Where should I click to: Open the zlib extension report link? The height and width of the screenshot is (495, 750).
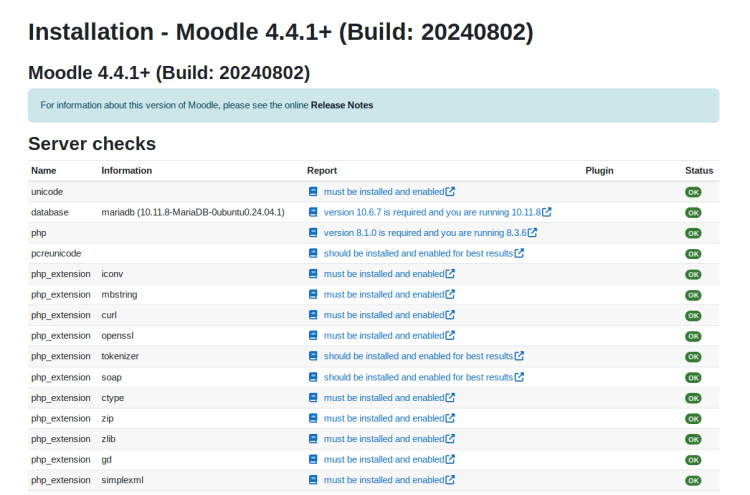click(x=383, y=439)
